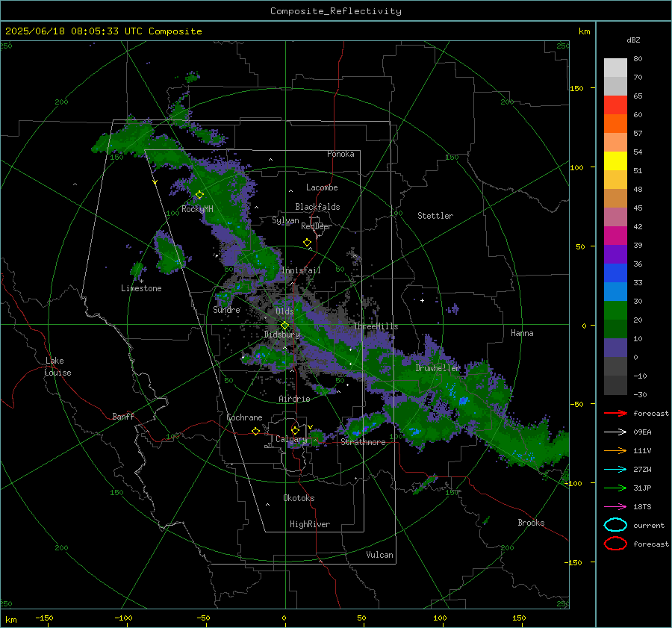Click the cyan 'current' ellipse legend icon
This screenshot has height=628, width=672.
point(615,525)
